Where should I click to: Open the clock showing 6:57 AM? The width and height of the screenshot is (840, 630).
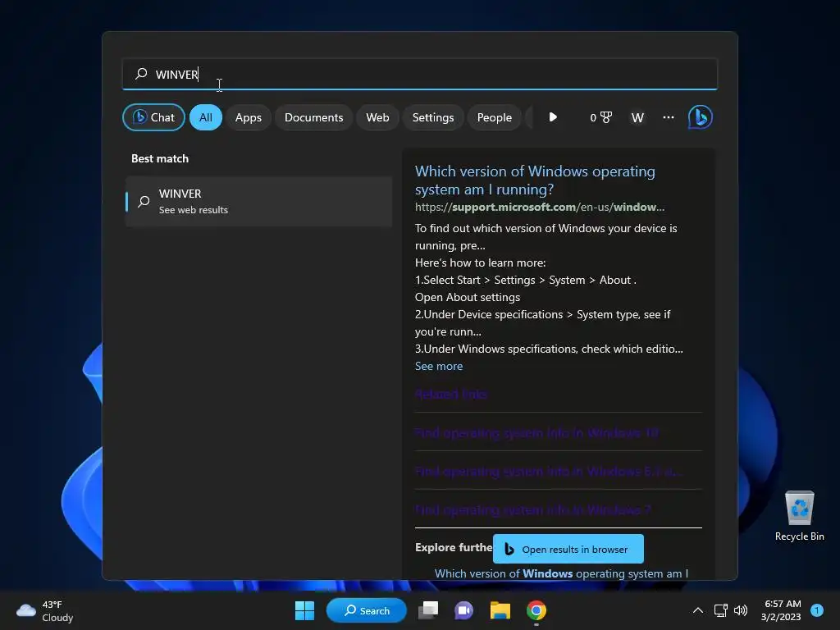tap(782, 610)
